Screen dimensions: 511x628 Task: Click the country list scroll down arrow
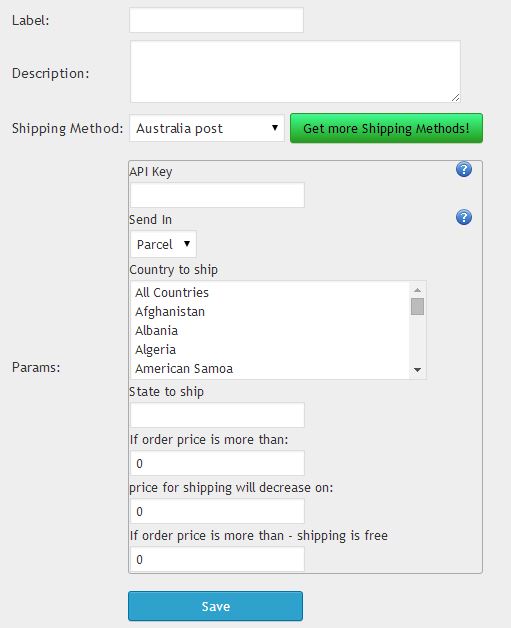click(x=417, y=370)
